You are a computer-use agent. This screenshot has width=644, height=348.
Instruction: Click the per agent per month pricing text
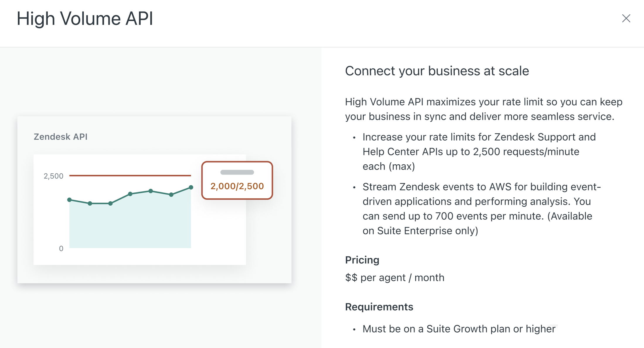pos(395,277)
